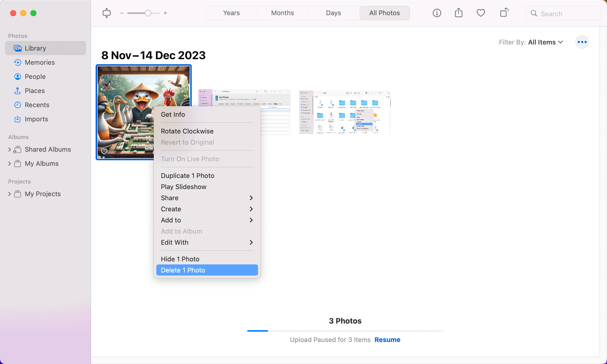Expand My Projects tree item
This screenshot has height=364, width=607.
[10, 194]
